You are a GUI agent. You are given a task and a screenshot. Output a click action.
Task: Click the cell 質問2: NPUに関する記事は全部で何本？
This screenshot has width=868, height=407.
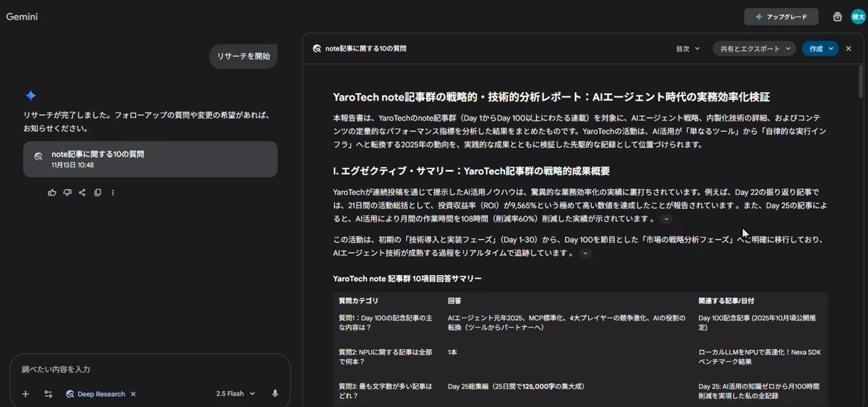[x=386, y=356]
